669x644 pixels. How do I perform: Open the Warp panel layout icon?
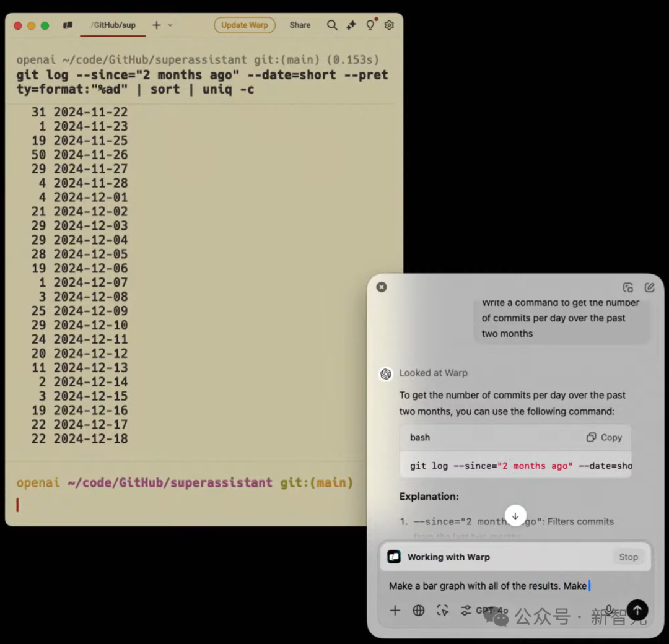point(68,25)
